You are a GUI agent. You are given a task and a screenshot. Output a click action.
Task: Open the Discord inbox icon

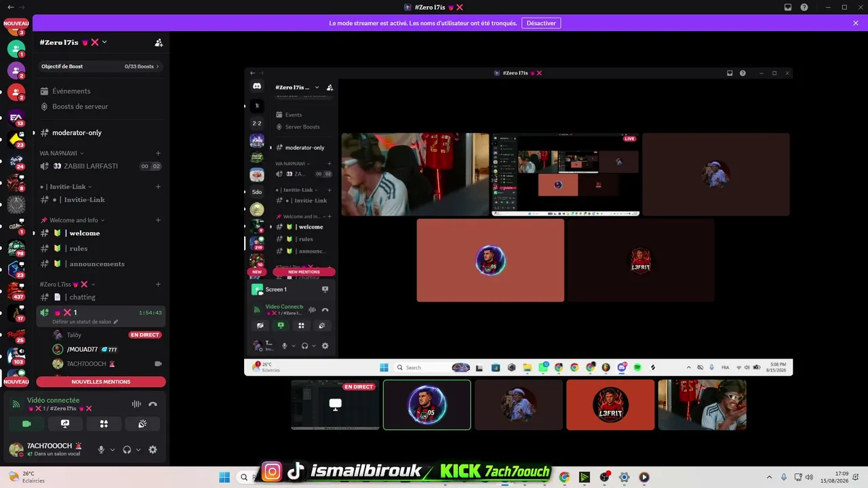click(788, 7)
